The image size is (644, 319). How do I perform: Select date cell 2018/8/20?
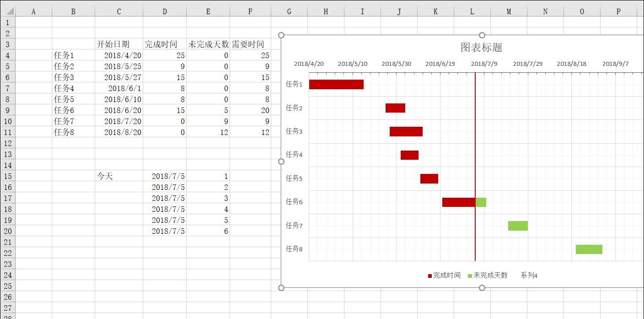tap(119, 132)
